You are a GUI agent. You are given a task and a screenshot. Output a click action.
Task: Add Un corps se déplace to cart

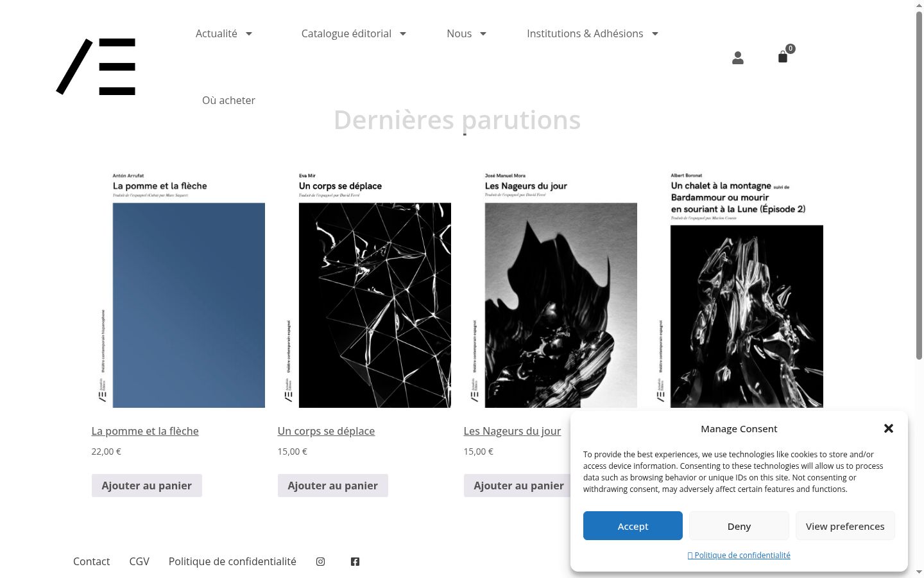pos(333,486)
